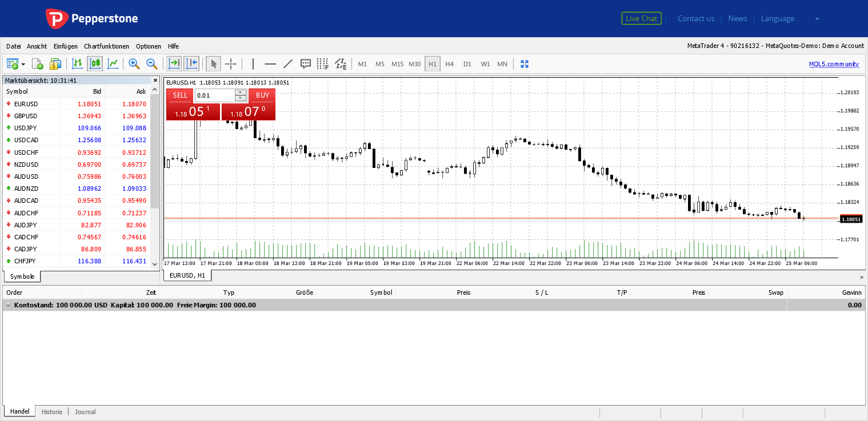
Task: Collapse the hidden chart tabs chevron
Action: [863, 277]
